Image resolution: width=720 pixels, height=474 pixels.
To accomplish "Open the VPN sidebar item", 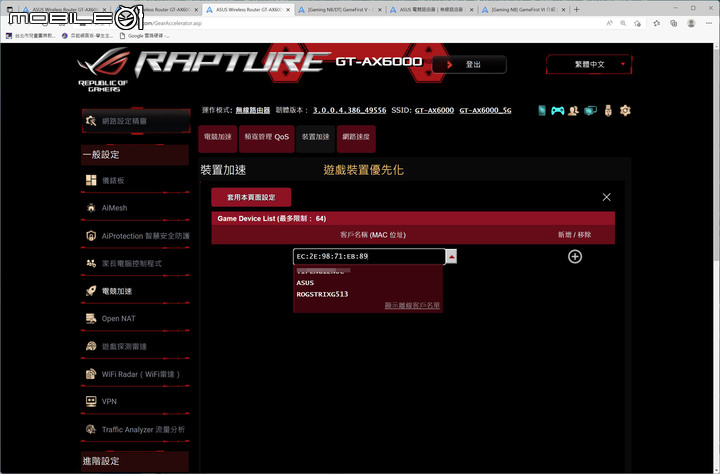I will (x=135, y=401).
